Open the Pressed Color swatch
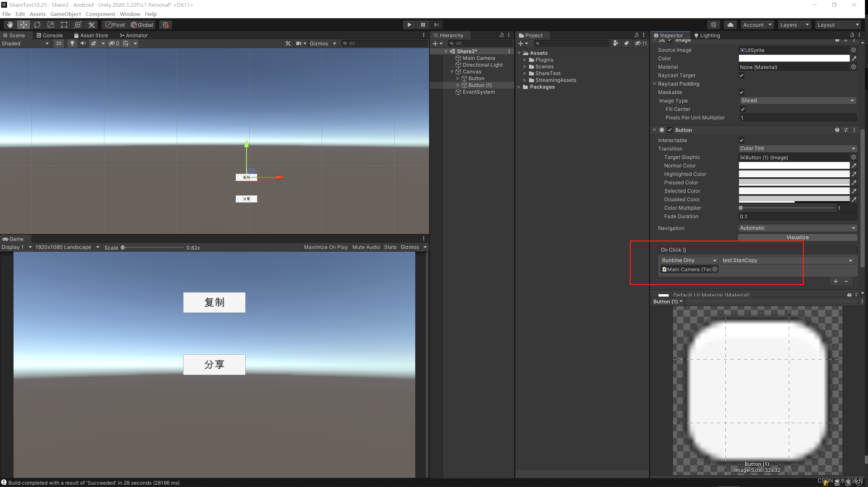The width and height of the screenshot is (868, 487). pyautogui.click(x=794, y=183)
